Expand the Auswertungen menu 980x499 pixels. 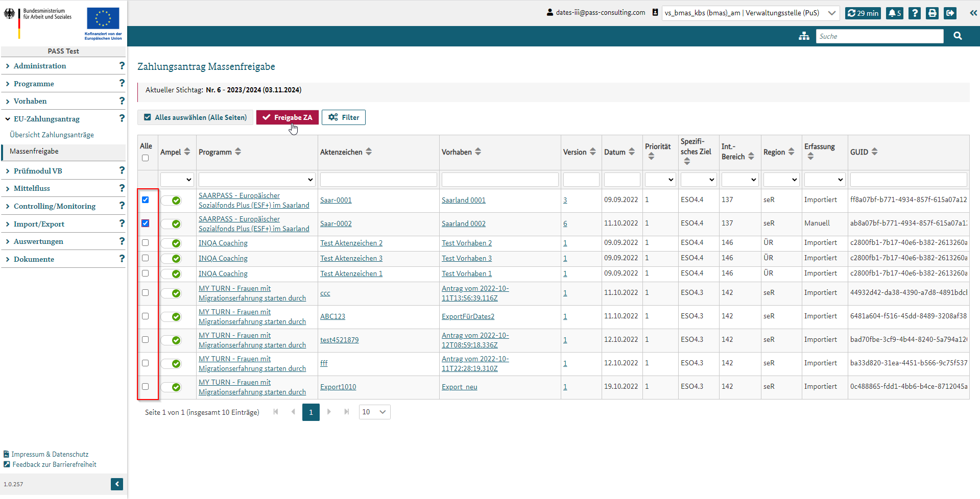click(x=38, y=241)
